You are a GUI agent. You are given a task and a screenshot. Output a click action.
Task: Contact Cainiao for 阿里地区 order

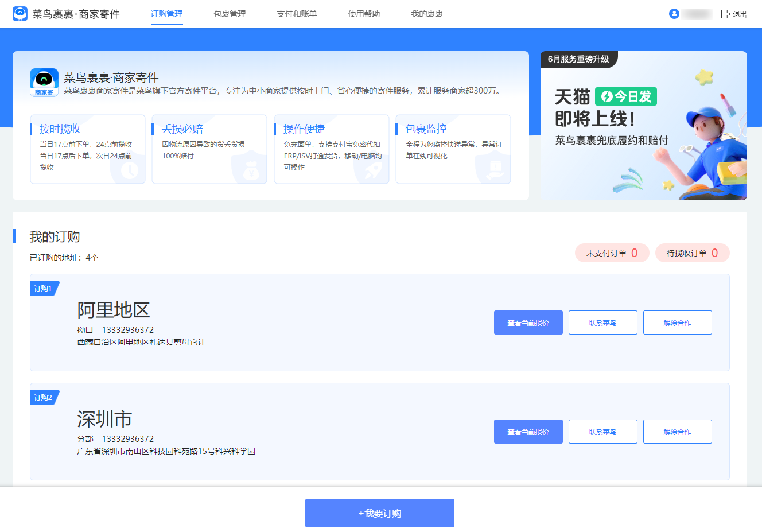coord(603,323)
